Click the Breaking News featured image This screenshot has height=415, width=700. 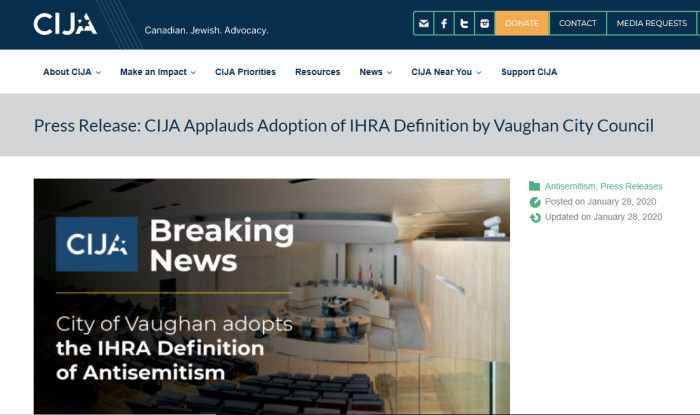[x=271, y=296]
